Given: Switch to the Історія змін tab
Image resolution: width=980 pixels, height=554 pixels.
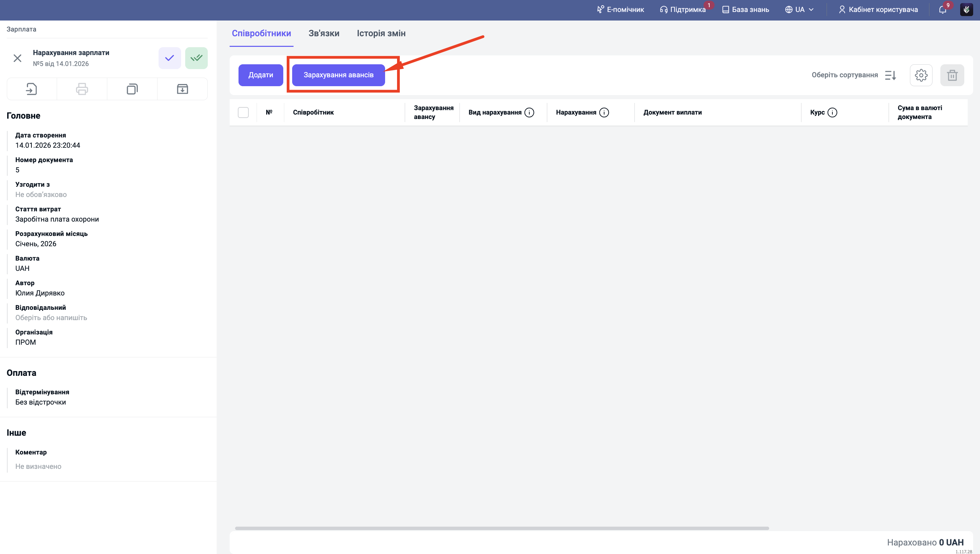Looking at the screenshot, I should click(x=381, y=34).
